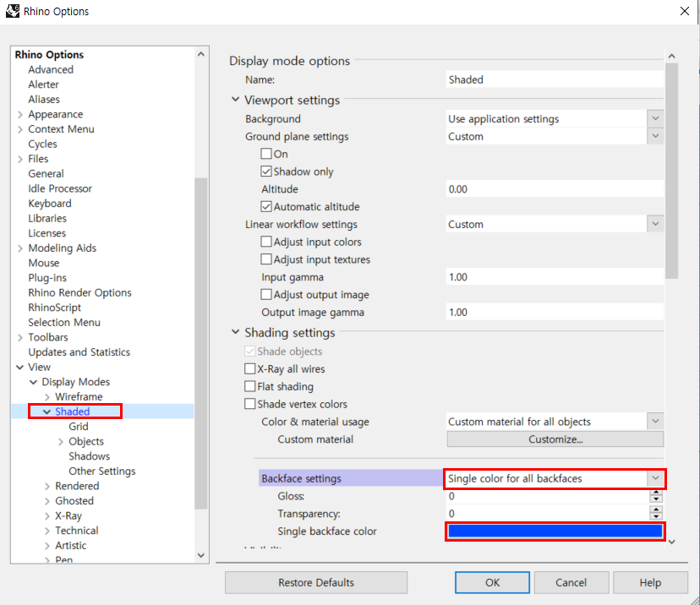Expand the Wireframe display mode
Viewport: 700px width, 605px height.
tap(47, 397)
